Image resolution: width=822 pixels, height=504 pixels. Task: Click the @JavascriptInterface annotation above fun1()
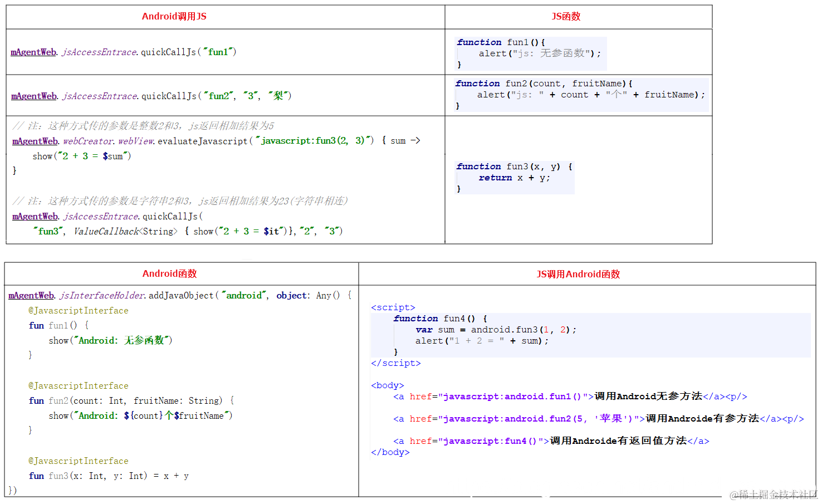point(79,311)
